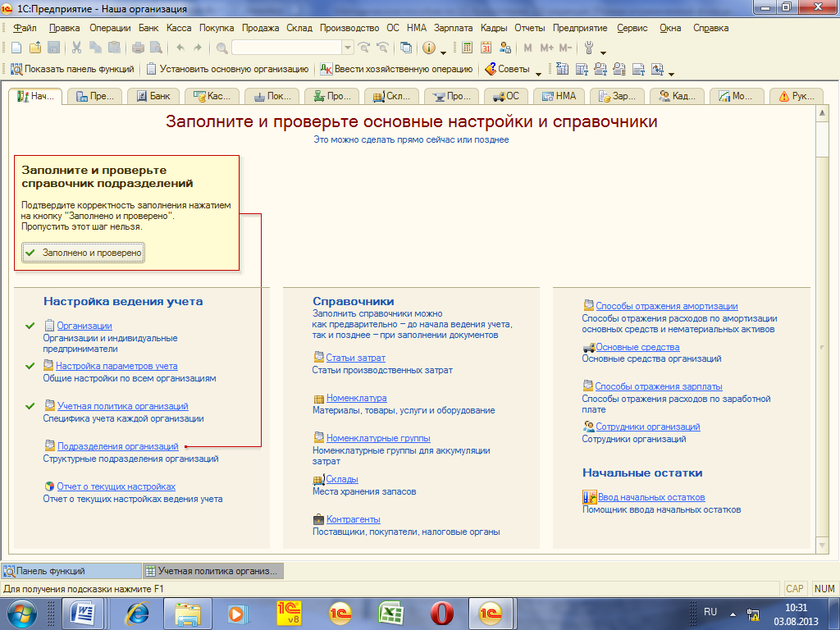Screen dimensions: 840x630
Task: Open the Номенклатура link
Action: tap(356, 398)
